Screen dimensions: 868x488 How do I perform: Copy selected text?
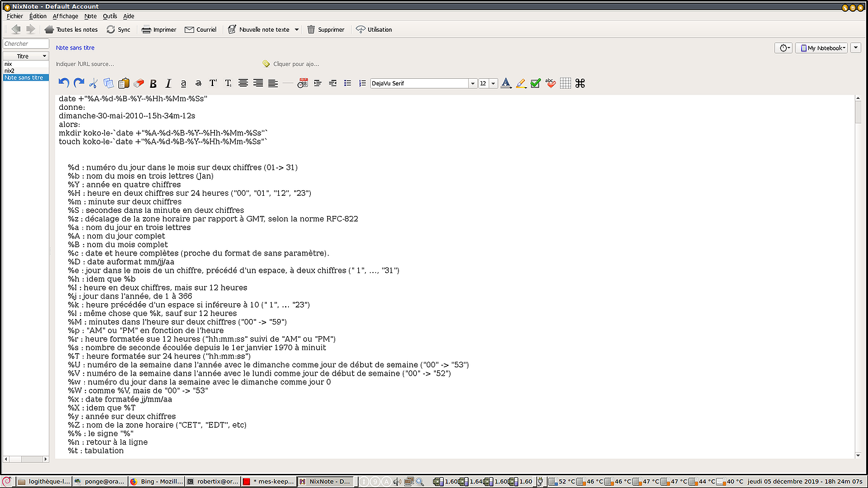coord(109,83)
